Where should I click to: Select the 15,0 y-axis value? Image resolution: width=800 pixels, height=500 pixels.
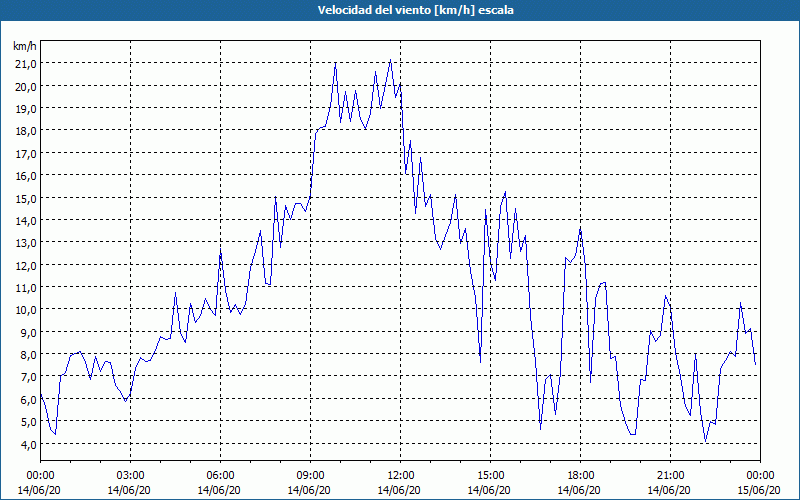coord(26,198)
